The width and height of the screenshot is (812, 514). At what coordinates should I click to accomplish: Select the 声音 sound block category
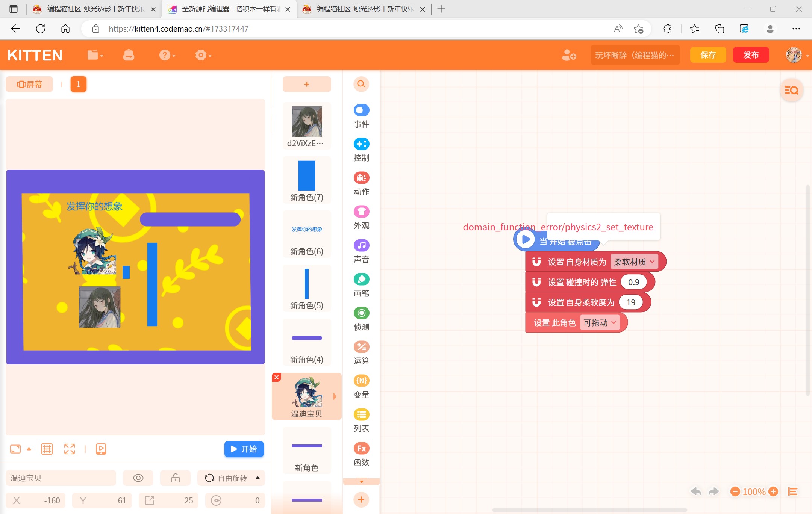pyautogui.click(x=361, y=251)
